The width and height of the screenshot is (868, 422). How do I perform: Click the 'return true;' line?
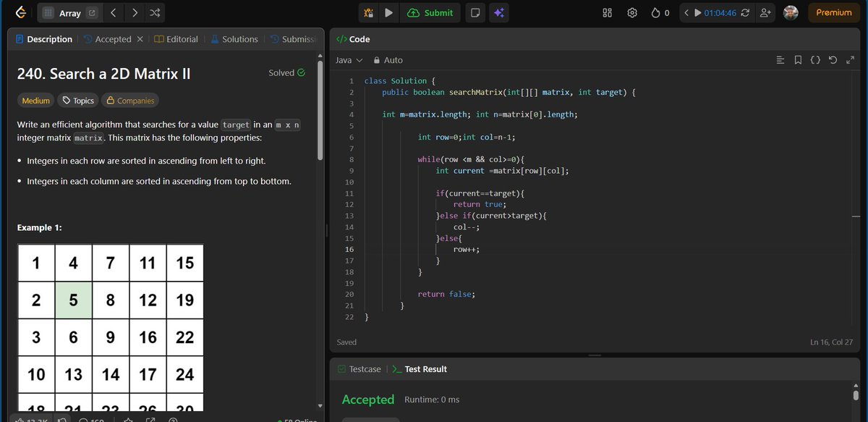coord(480,205)
